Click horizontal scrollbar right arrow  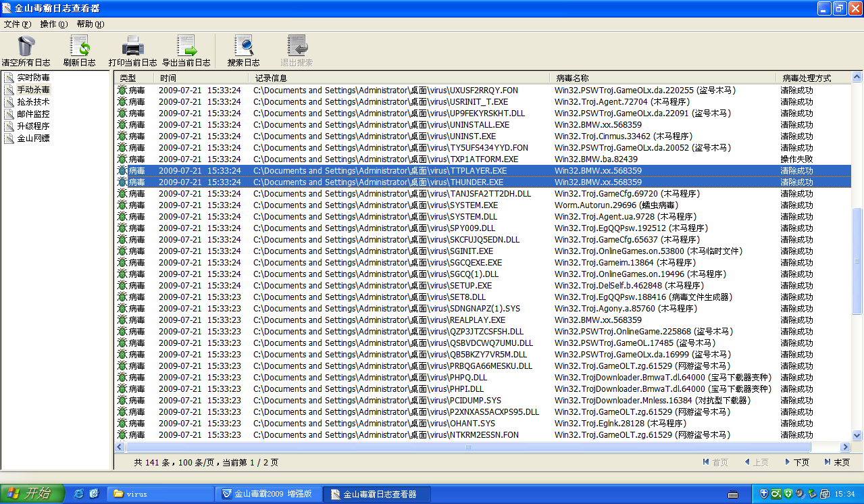pos(845,447)
